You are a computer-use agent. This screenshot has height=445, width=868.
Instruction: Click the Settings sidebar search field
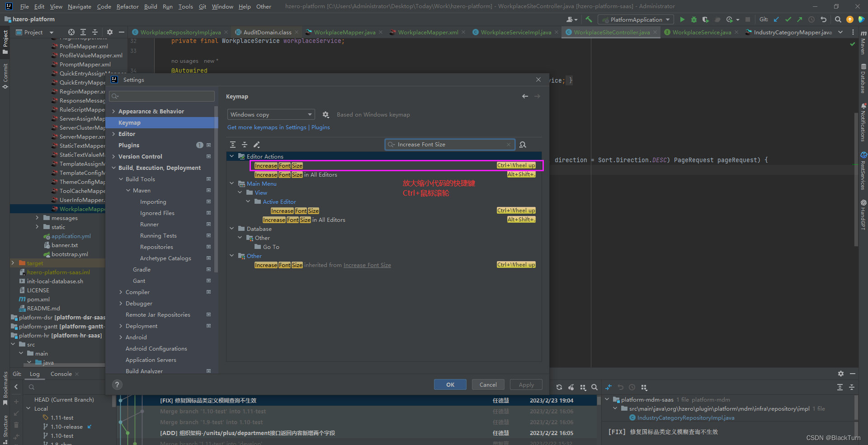[162, 96]
